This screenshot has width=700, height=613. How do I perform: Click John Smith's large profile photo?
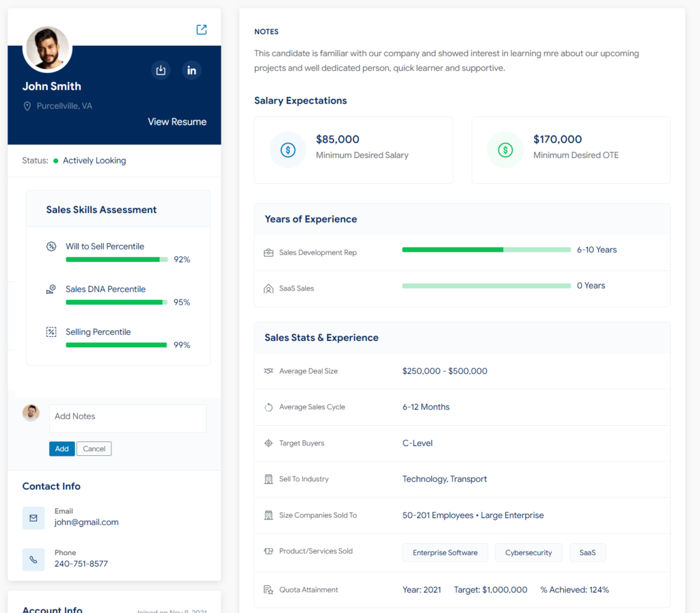pyautogui.click(x=47, y=49)
